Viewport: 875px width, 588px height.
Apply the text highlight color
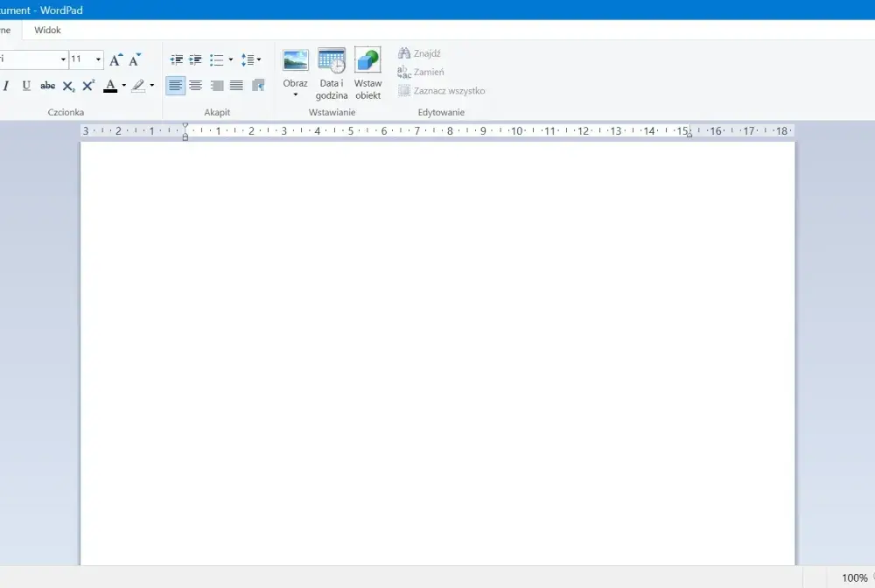[138, 86]
